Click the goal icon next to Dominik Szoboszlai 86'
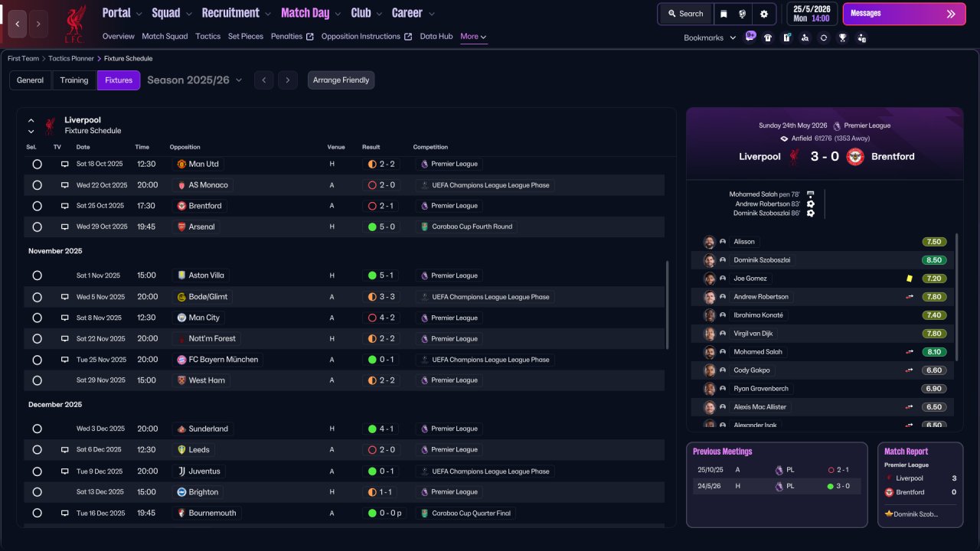The width and height of the screenshot is (980, 551). coord(811,214)
